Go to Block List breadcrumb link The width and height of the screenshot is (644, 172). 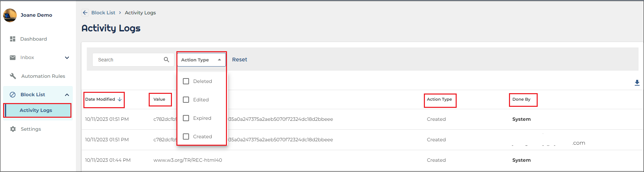pyautogui.click(x=103, y=13)
